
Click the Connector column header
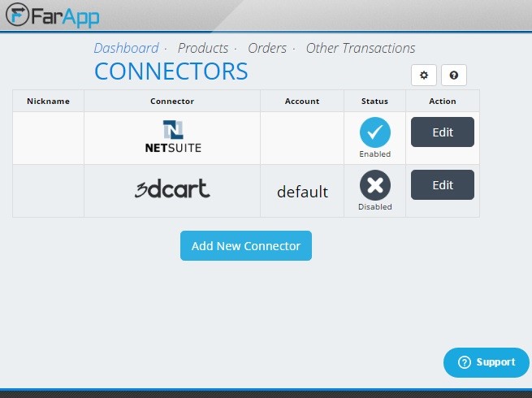pos(172,101)
